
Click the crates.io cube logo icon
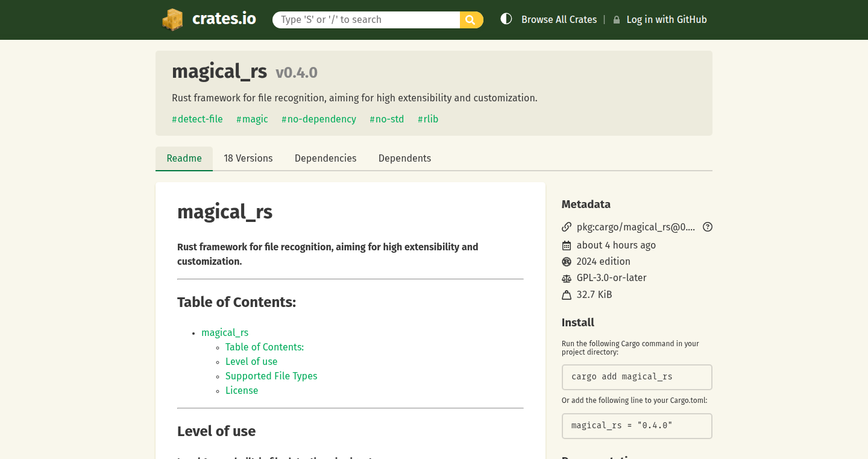(172, 19)
